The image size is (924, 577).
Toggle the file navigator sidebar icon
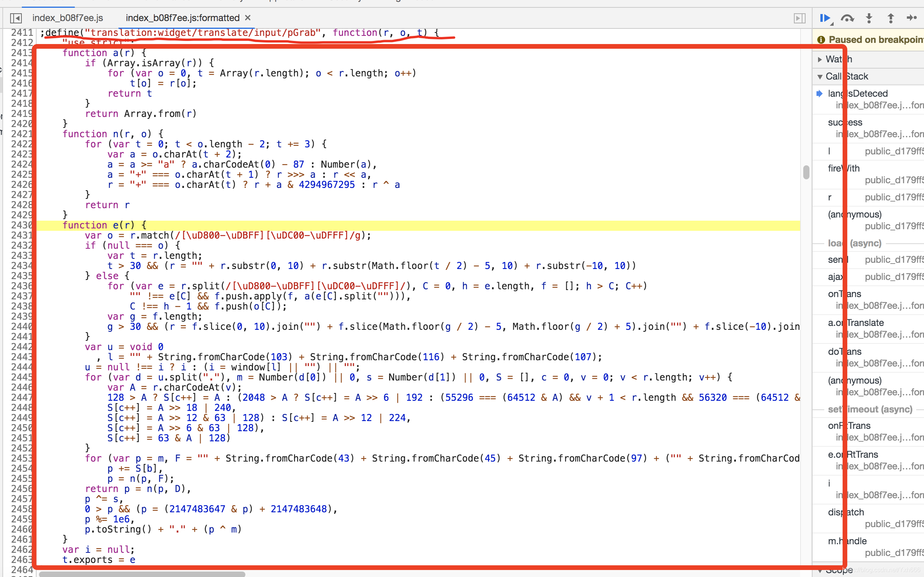coord(16,18)
